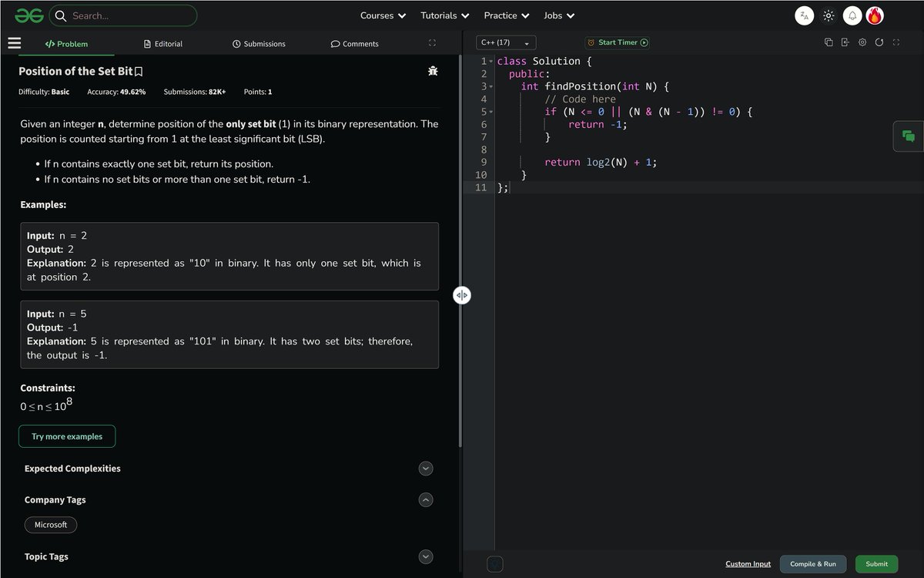Click the small icon at editor bottom left

click(x=495, y=564)
